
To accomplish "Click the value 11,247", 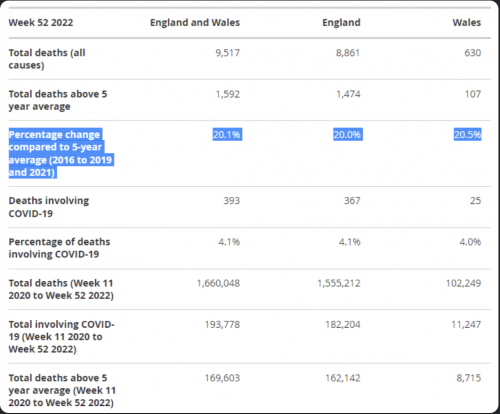I will click(x=466, y=324).
